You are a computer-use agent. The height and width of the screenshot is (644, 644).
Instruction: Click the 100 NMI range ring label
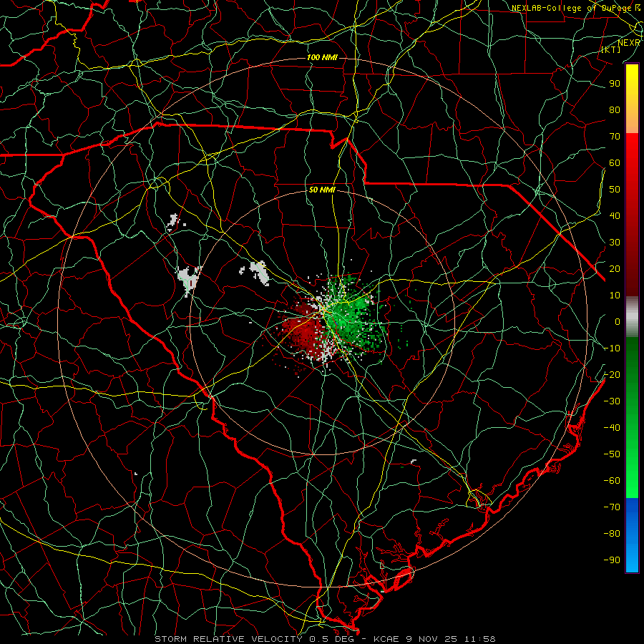(x=321, y=57)
